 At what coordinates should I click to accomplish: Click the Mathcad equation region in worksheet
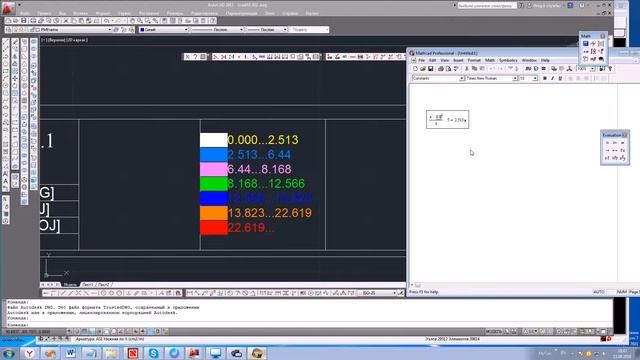[x=447, y=120]
